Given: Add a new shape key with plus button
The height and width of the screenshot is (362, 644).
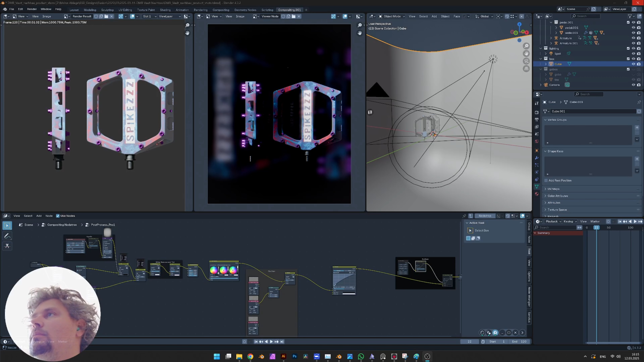Looking at the screenshot, I should (x=637, y=159).
